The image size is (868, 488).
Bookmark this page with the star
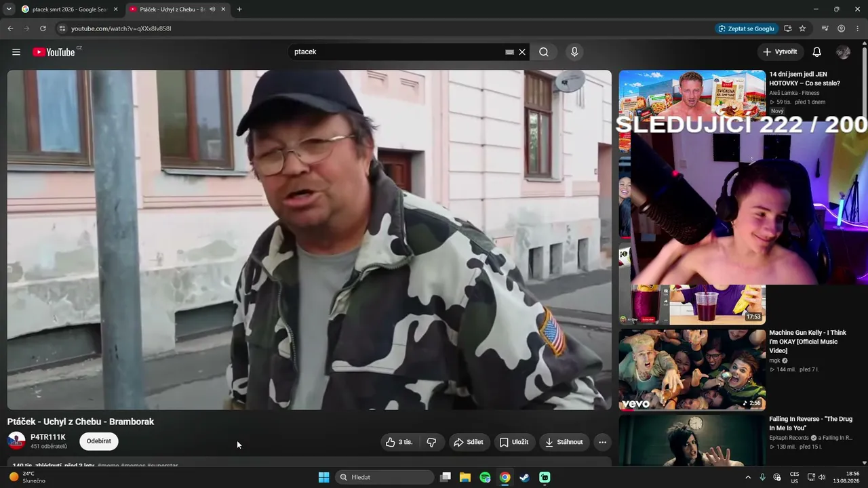pyautogui.click(x=802, y=28)
